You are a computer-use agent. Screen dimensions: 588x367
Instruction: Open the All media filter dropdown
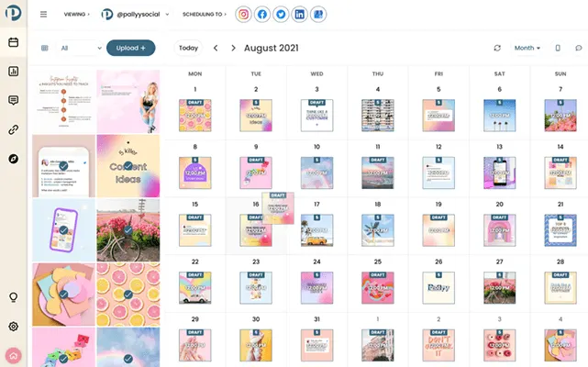(x=81, y=48)
